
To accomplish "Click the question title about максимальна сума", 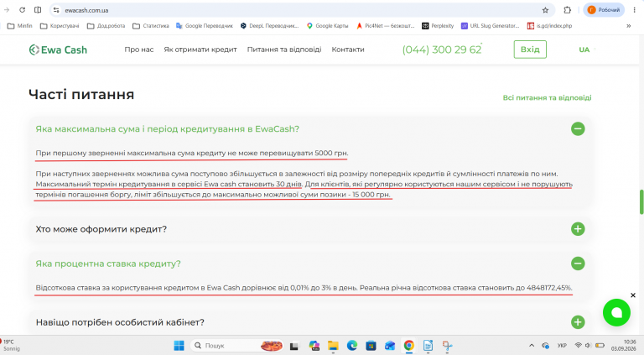I will 167,129.
